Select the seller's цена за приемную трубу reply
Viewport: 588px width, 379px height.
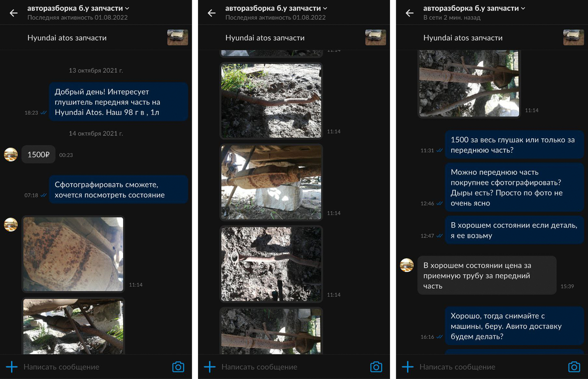click(487, 275)
